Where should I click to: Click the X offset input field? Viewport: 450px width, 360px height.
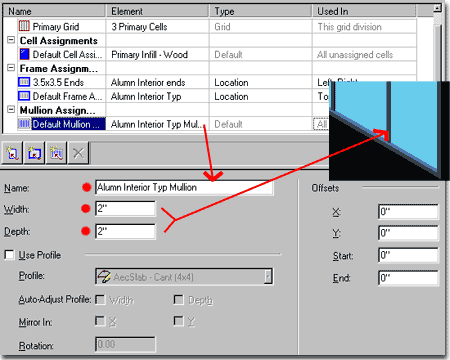click(x=408, y=212)
